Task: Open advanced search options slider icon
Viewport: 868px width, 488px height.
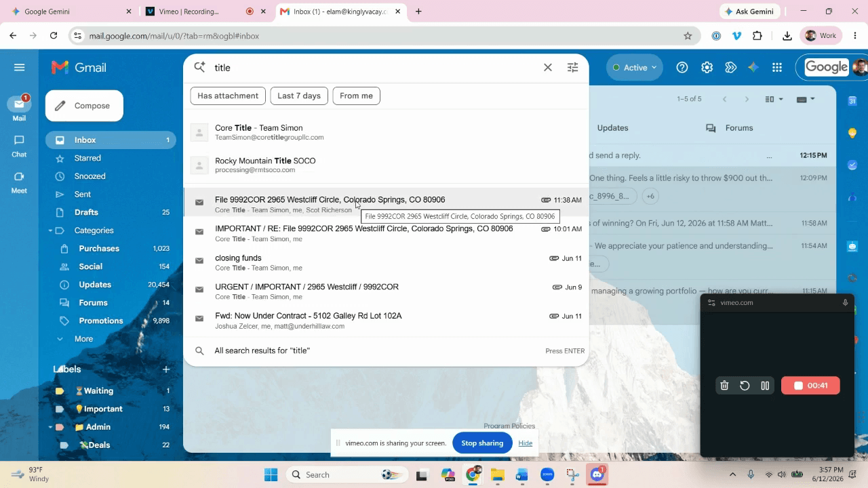Action: pyautogui.click(x=573, y=67)
